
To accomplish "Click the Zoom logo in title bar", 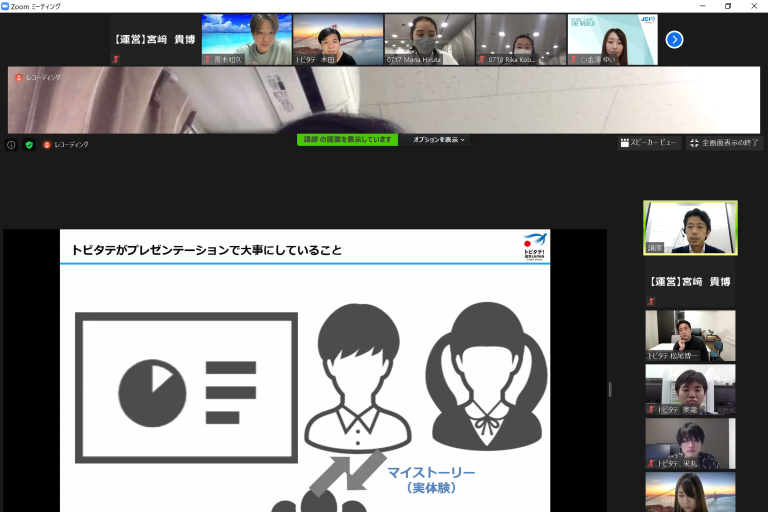I will [x=7, y=6].
